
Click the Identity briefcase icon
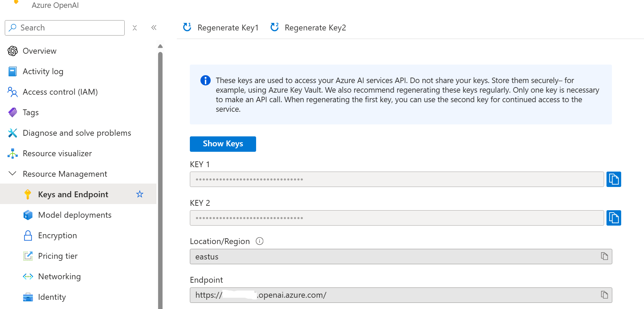pos(28,297)
